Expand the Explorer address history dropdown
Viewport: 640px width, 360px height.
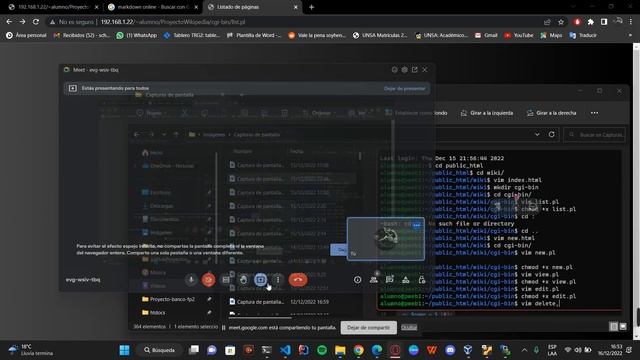(537, 134)
